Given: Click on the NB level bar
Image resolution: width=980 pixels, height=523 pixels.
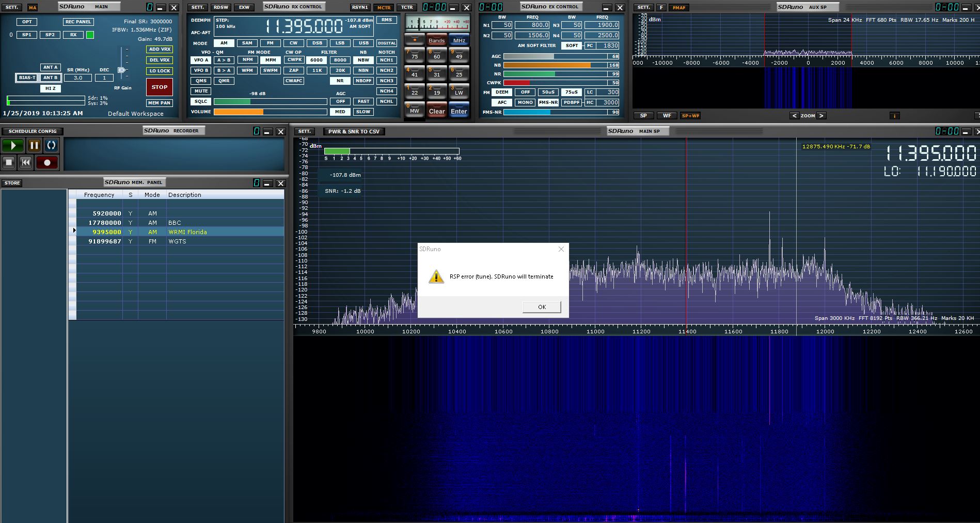Looking at the screenshot, I should pyautogui.click(x=561, y=65).
